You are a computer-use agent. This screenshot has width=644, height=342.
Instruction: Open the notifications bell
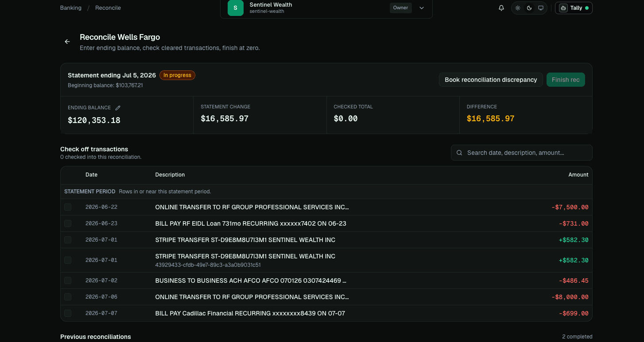tap(501, 8)
